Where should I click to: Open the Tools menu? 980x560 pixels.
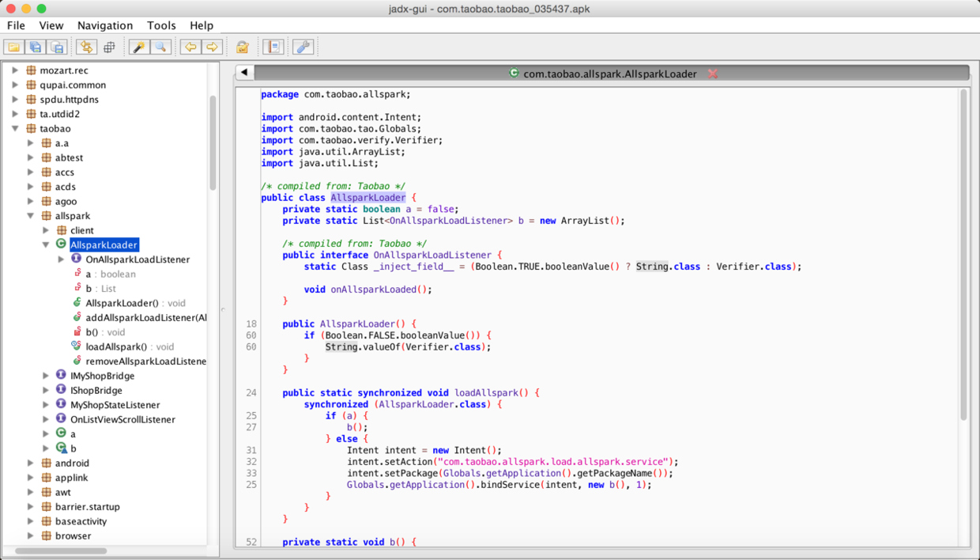(x=161, y=25)
